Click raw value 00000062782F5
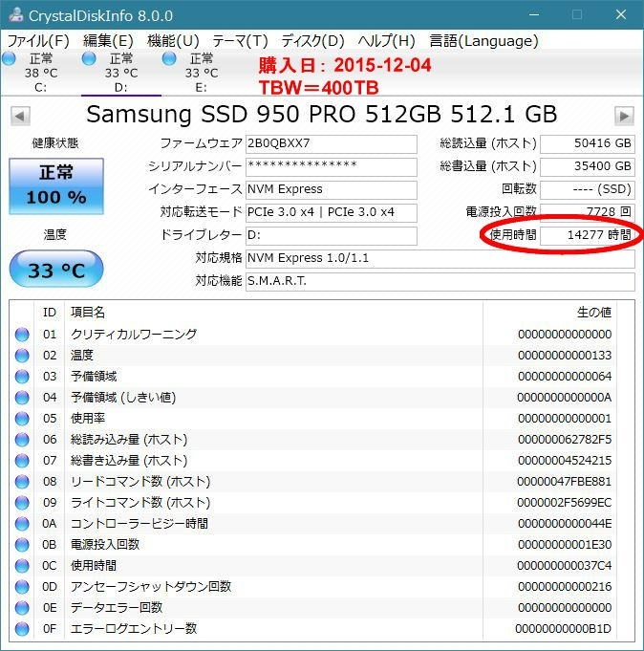644x651 pixels. (565, 440)
